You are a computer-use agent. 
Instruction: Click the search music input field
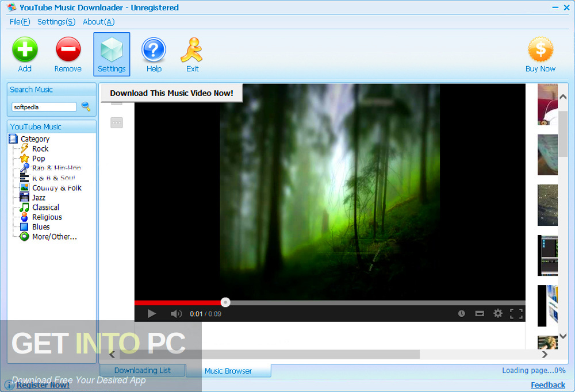(44, 107)
